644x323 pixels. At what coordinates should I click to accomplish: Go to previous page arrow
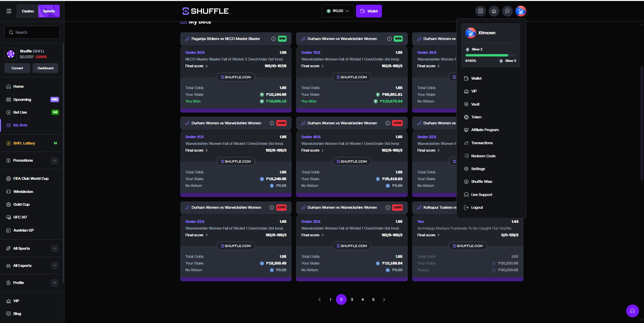tap(319, 299)
